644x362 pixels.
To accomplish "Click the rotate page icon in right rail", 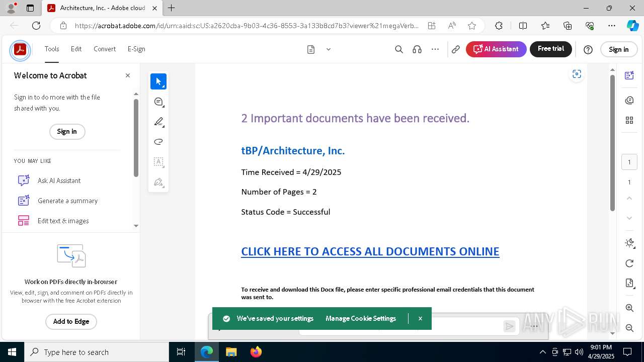I will click(629, 263).
